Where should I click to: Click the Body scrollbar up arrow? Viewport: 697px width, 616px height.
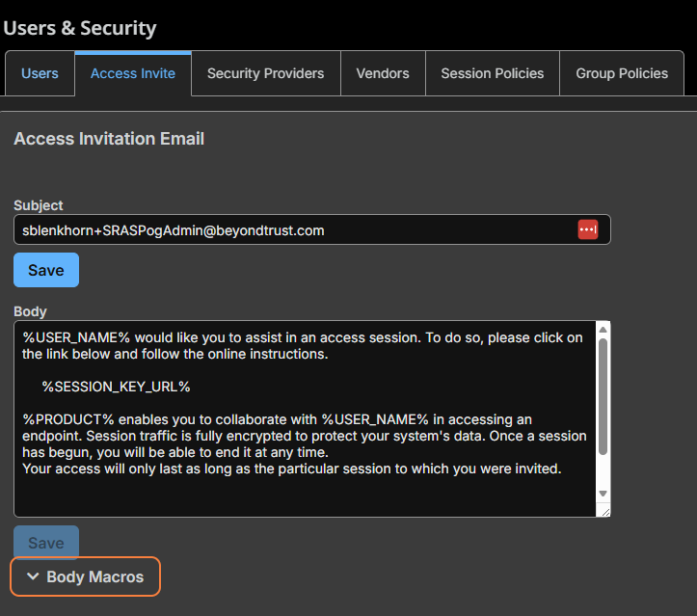click(x=603, y=330)
